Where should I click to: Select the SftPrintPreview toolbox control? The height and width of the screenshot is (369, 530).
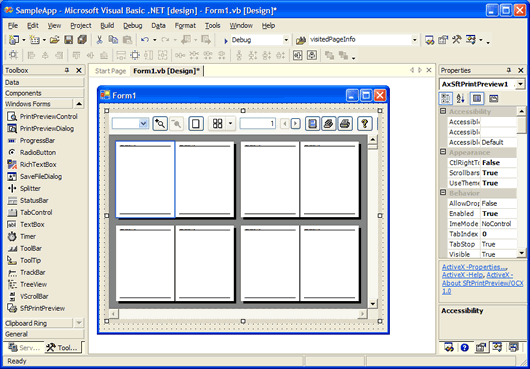click(x=36, y=308)
